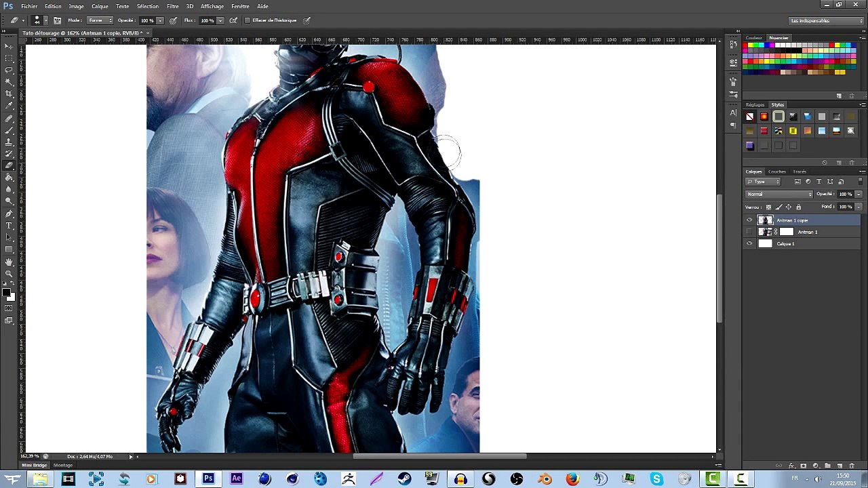Select the Eyedropper tool
Viewport: 868px width, 488px height.
tap(9, 106)
